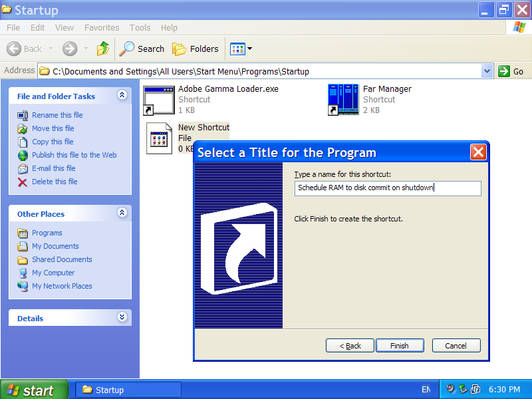
Task: Open the Tools menu
Action: (140, 28)
